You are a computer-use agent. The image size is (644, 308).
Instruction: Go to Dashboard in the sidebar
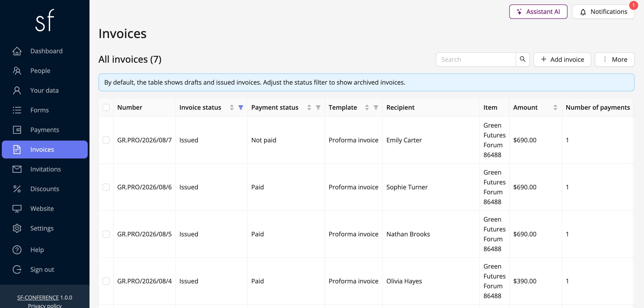[45, 51]
